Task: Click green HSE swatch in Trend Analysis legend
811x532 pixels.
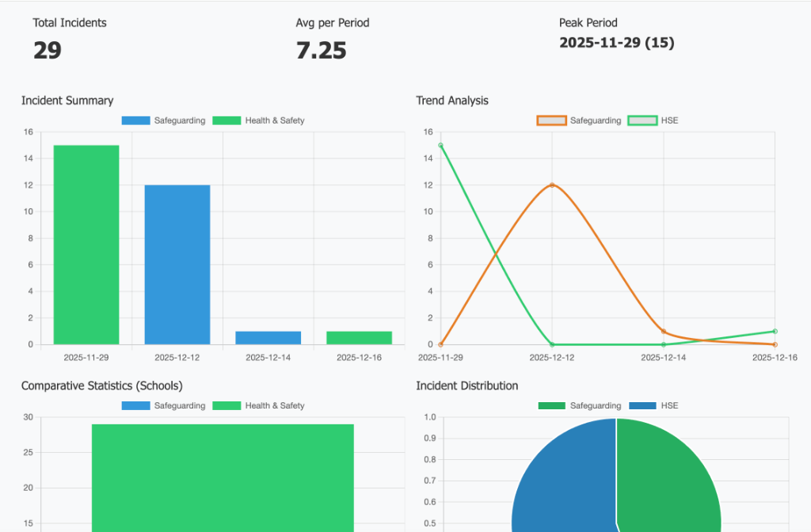Action: 642,120
